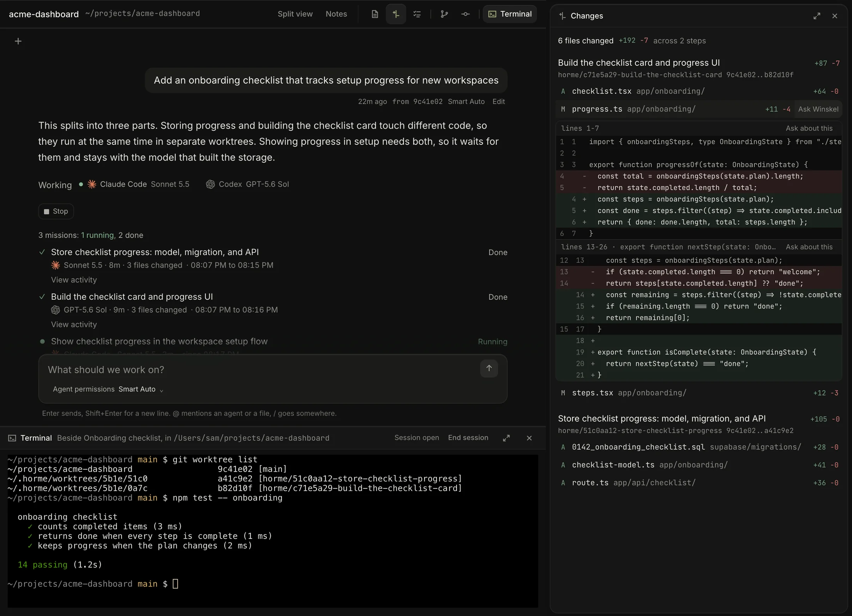
Task: Expand the Terminal panel with arrows icon
Action: click(x=506, y=438)
